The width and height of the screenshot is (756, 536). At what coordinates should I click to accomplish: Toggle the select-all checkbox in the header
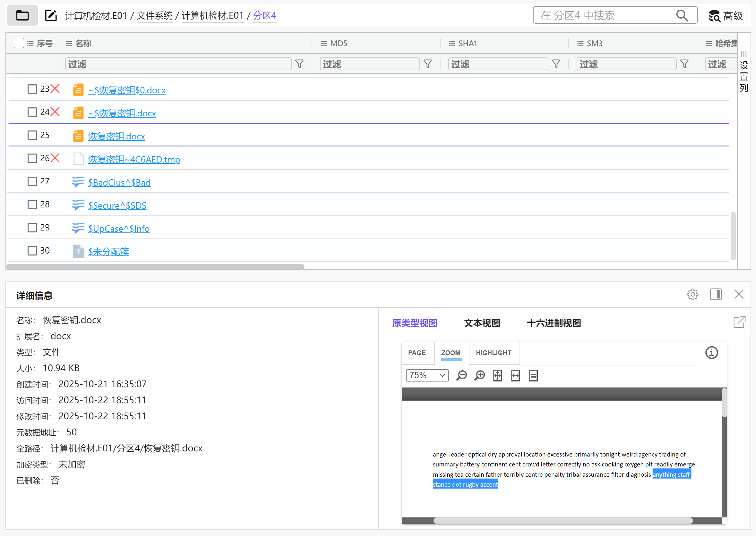(x=19, y=43)
